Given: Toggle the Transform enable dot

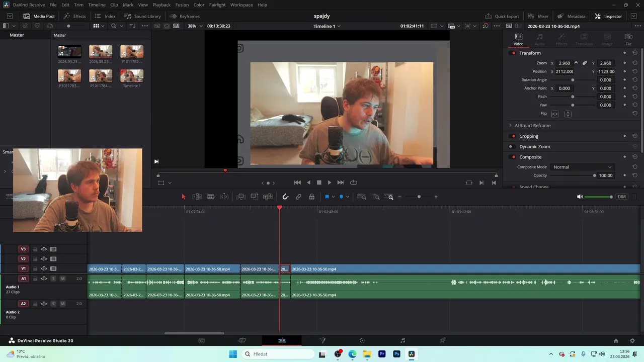Looking at the screenshot, I should click(x=513, y=53).
